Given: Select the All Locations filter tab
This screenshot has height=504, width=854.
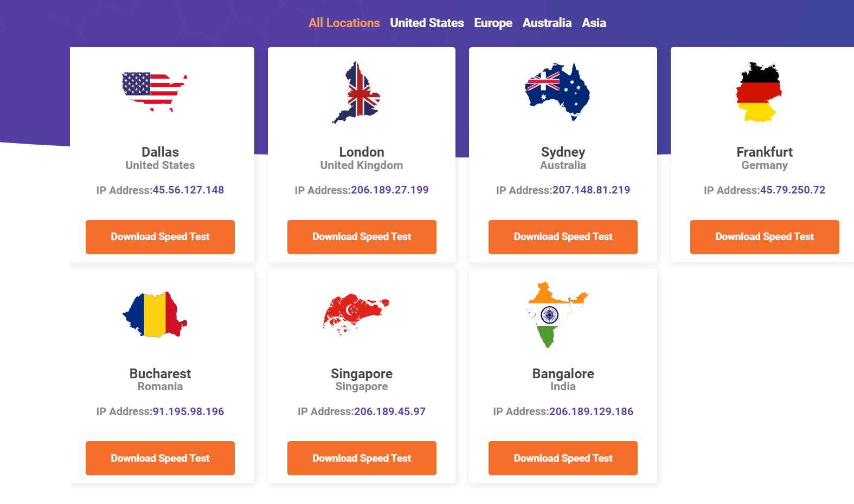Looking at the screenshot, I should 344,23.
